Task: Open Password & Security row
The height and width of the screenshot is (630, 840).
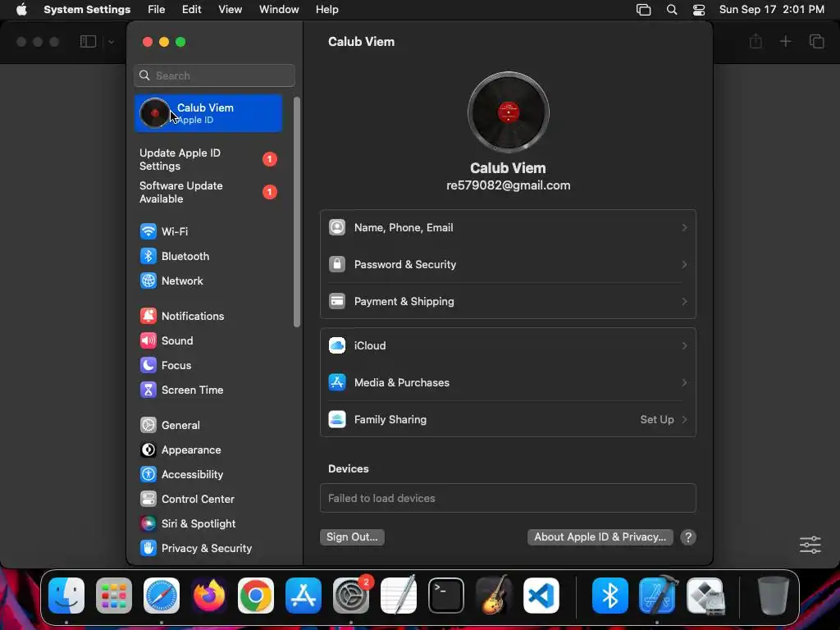Action: pos(508,265)
